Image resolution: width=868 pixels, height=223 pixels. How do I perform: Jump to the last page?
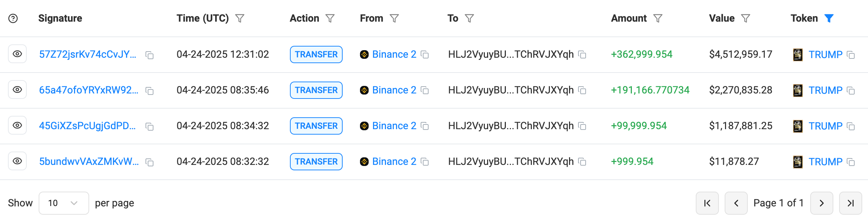(x=851, y=203)
